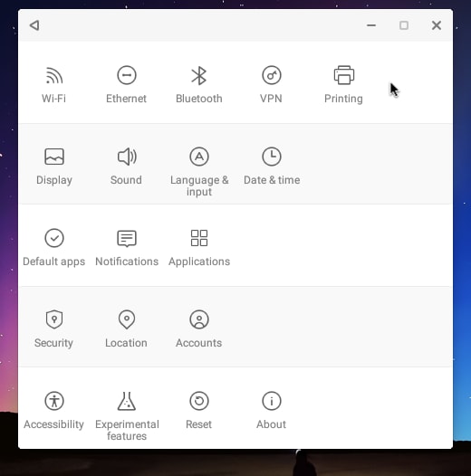471x476 pixels.
Task: Open Notifications settings
Action: tap(127, 247)
